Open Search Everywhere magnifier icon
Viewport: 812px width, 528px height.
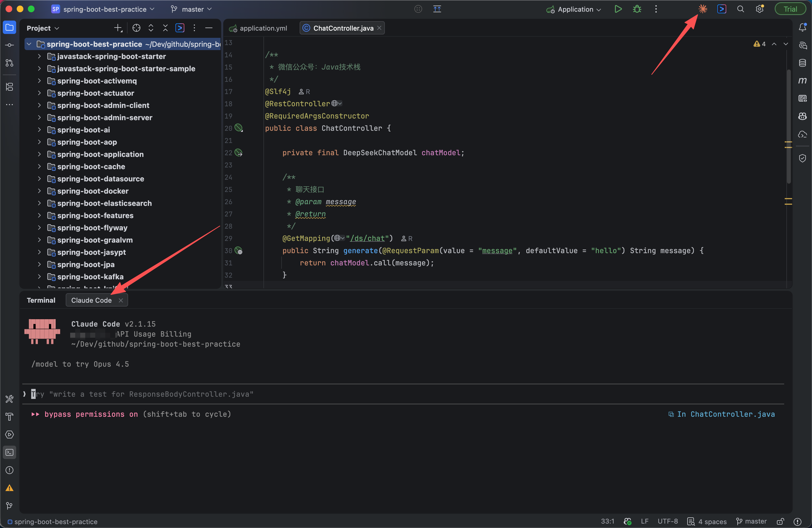(740, 9)
